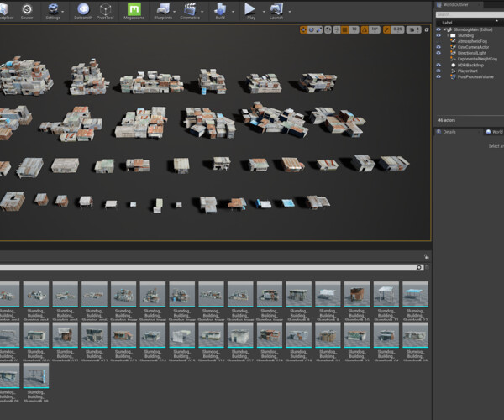
Task: Select HDRIBackdrop in the outliner
Action: tap(470, 65)
